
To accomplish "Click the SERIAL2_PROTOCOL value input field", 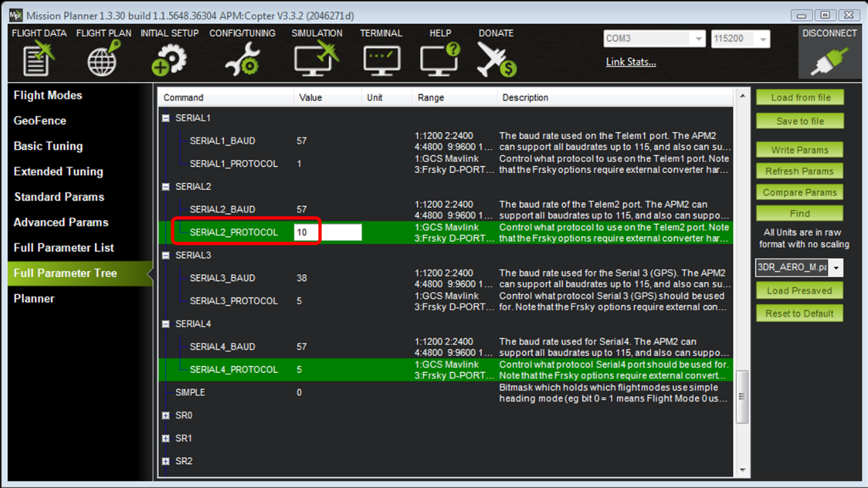I will [327, 232].
